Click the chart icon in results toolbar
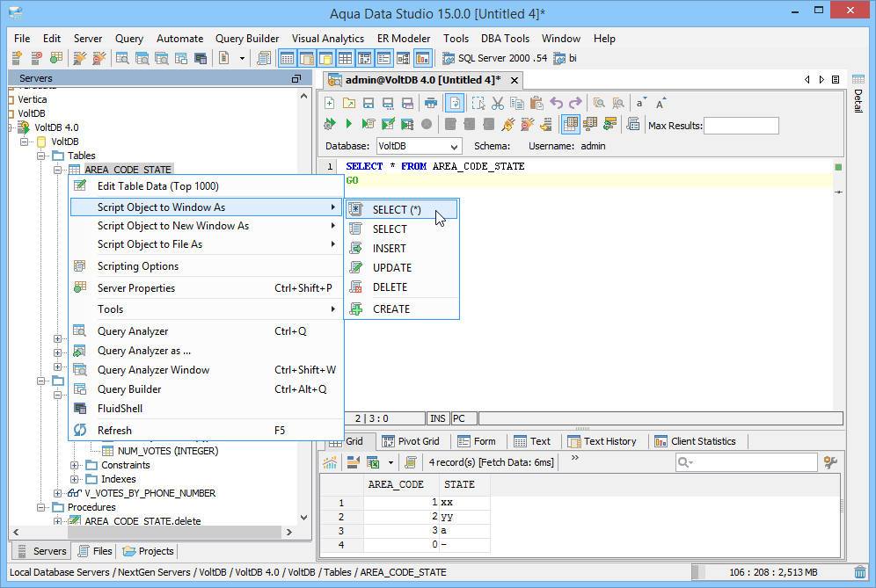The height and width of the screenshot is (588, 876). click(330, 462)
